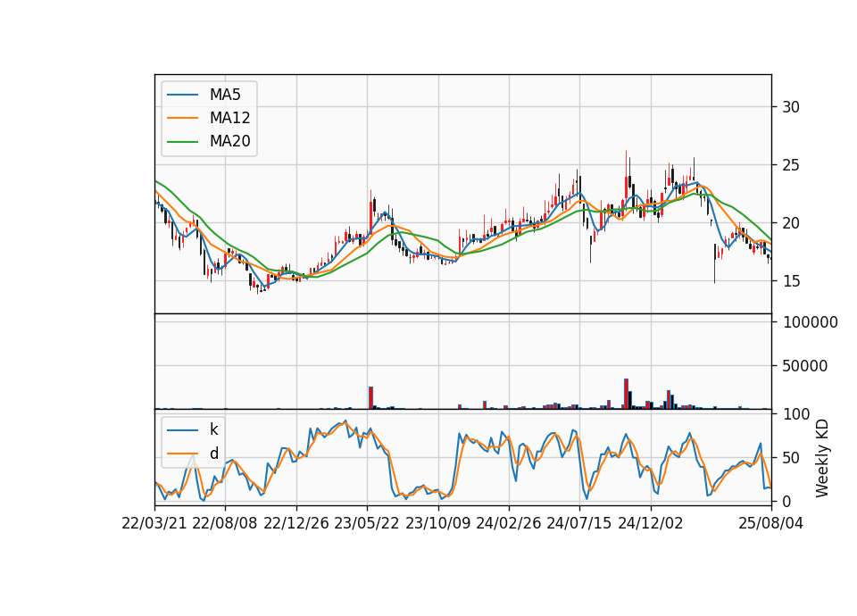Click the volume axis value 50000
The width and height of the screenshot is (857, 616).
click(804, 366)
